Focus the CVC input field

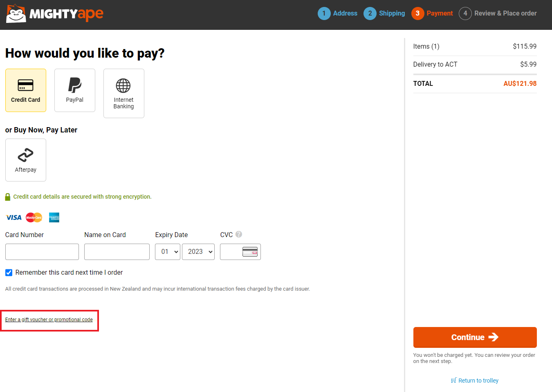pyautogui.click(x=240, y=252)
